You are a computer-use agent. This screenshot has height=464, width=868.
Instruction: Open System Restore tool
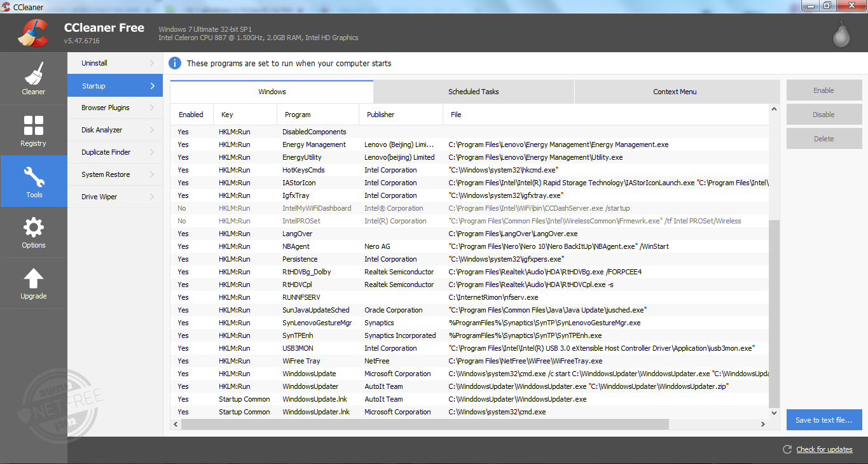(x=115, y=174)
